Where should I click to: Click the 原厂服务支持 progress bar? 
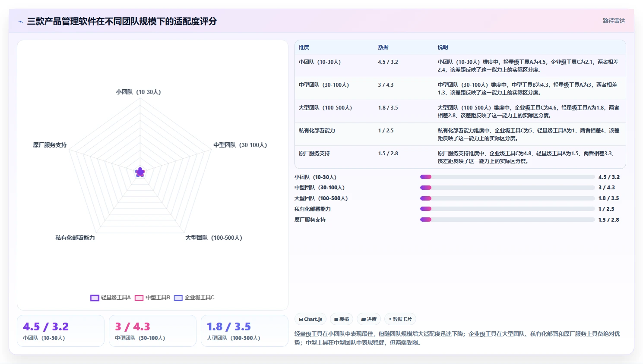point(507,220)
